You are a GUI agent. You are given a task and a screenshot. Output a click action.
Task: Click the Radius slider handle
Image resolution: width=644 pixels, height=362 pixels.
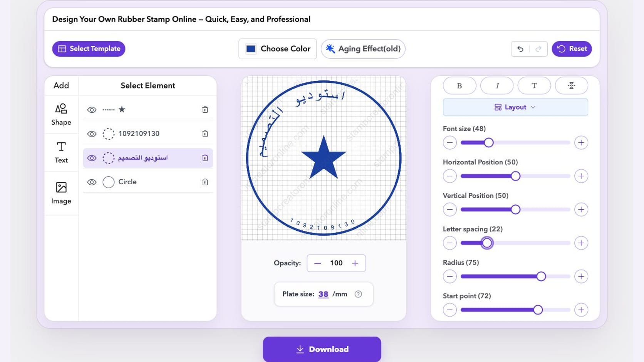[x=541, y=277]
